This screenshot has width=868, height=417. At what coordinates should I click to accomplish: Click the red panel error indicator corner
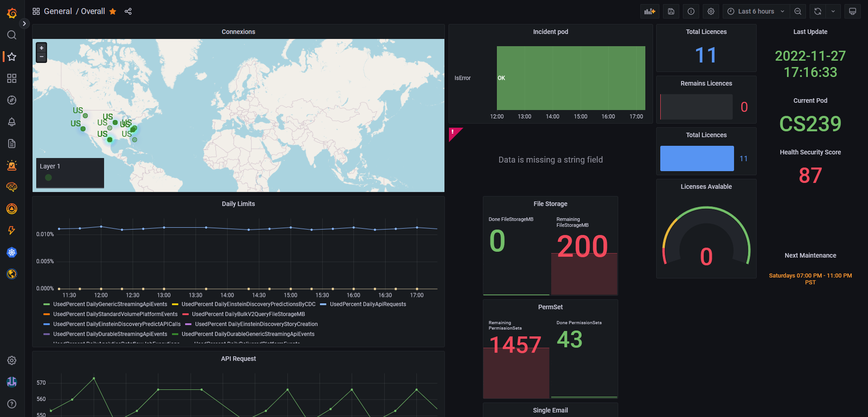click(x=453, y=133)
